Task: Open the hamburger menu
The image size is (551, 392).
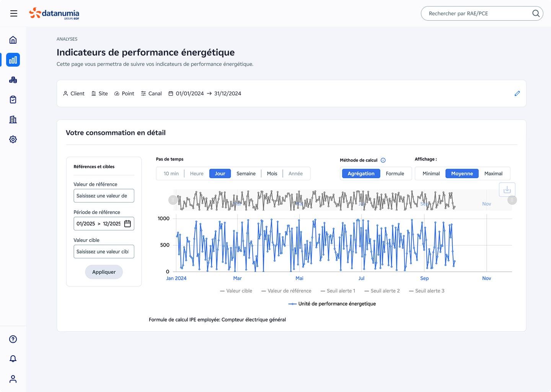Action: 14,13
